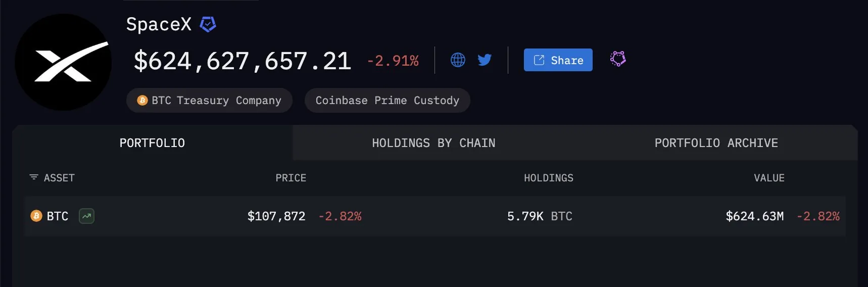Open SpaceX Twitter profile via bird icon

click(x=485, y=60)
